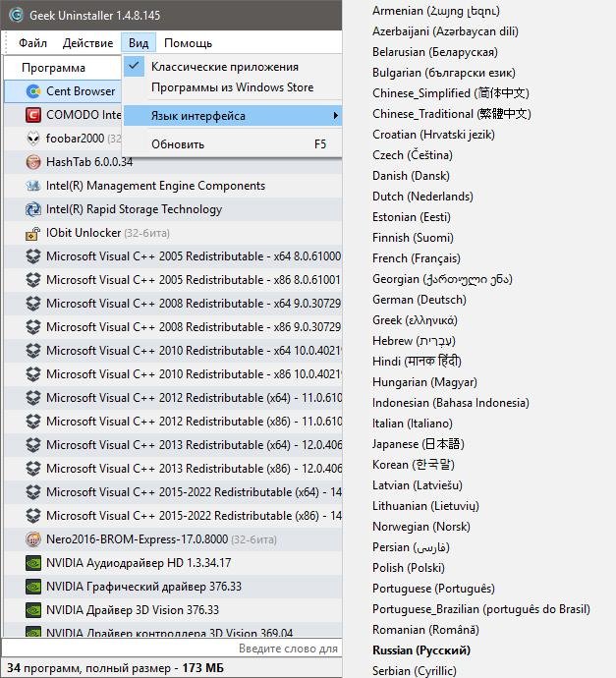
Task: Click the Geek Uninstaller title bar icon
Action: [x=16, y=13]
